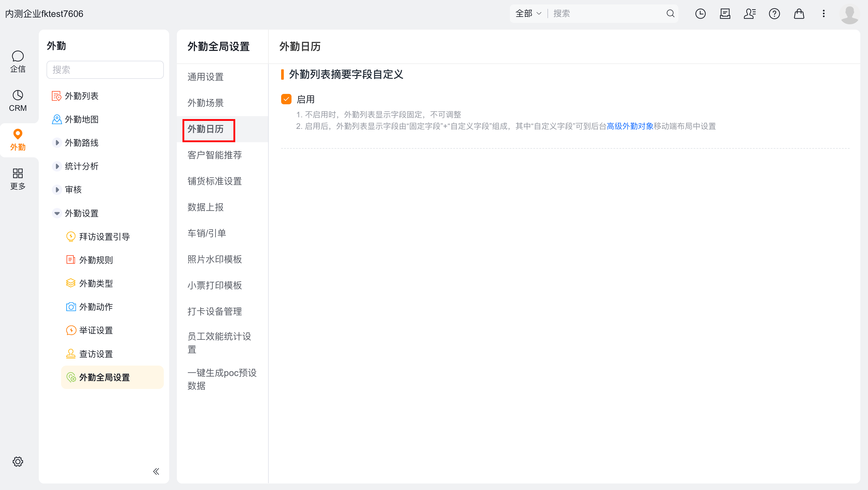Open the inbox tray icon in header

pos(725,14)
